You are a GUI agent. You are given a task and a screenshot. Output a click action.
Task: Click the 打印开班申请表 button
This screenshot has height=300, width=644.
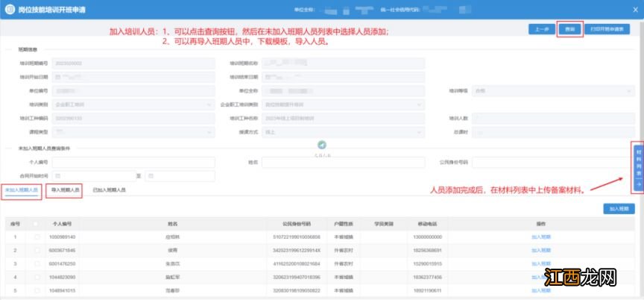pyautogui.click(x=607, y=29)
